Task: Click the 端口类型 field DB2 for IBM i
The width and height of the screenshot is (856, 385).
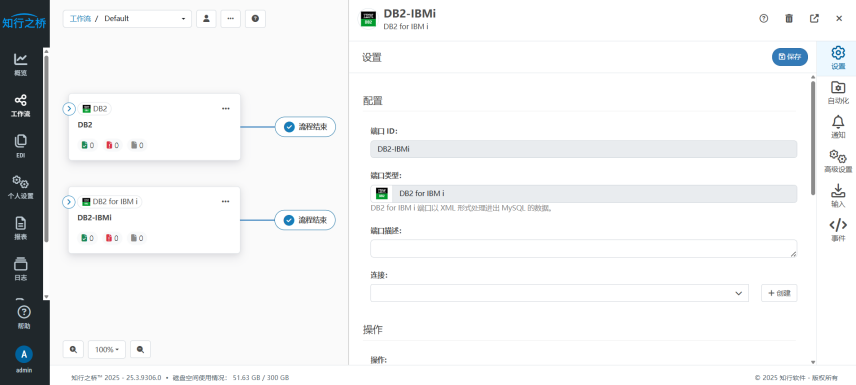Action: (x=584, y=194)
